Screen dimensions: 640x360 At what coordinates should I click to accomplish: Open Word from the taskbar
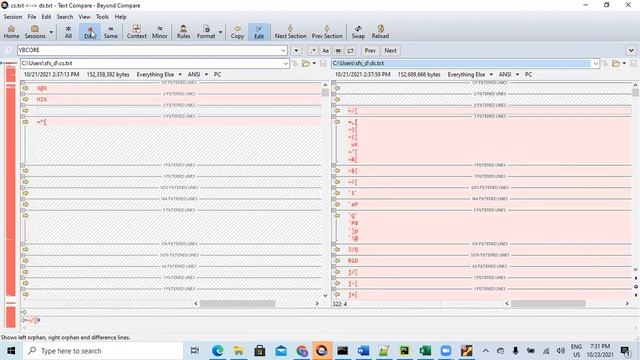tap(363, 351)
